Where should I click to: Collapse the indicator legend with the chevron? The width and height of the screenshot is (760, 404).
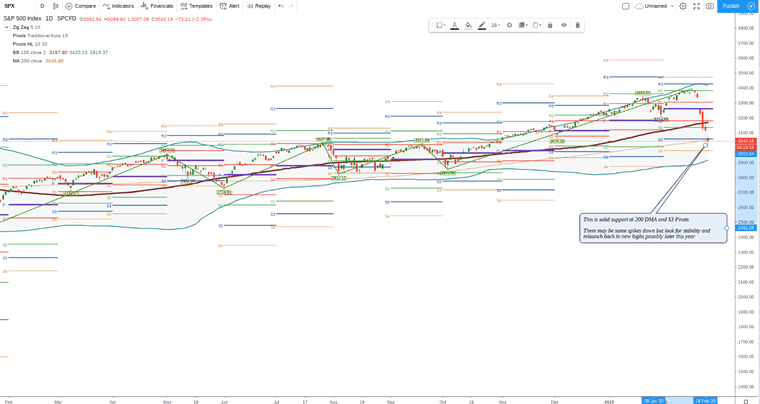pos(6,27)
